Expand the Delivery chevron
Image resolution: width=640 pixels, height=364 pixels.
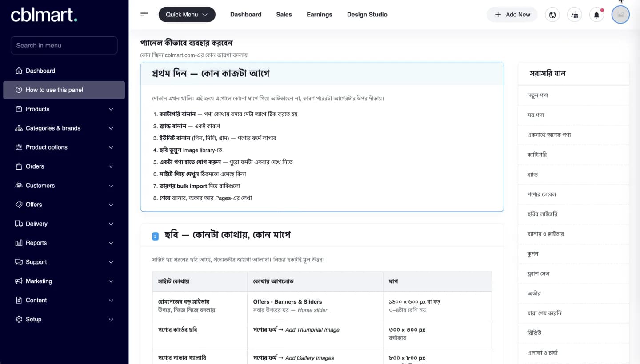pos(111,223)
